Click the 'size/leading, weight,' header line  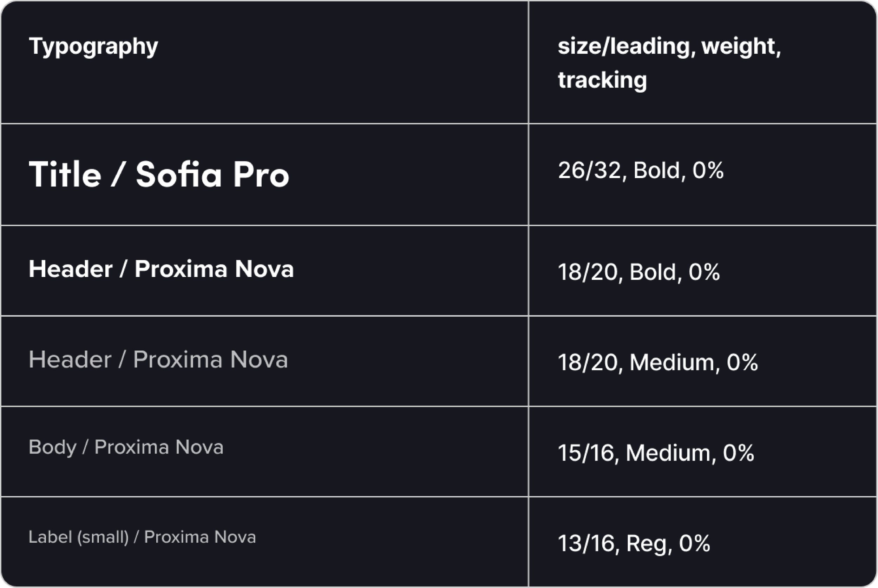point(669,46)
